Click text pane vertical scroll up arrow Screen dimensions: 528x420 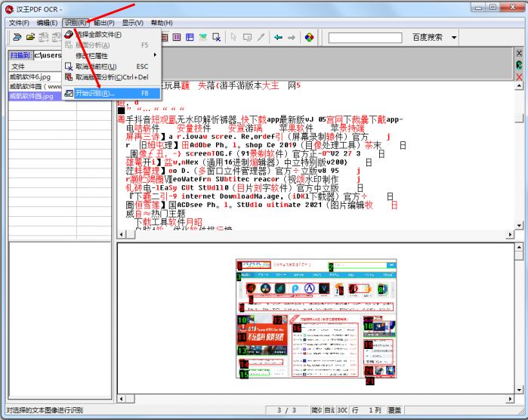[519, 85]
